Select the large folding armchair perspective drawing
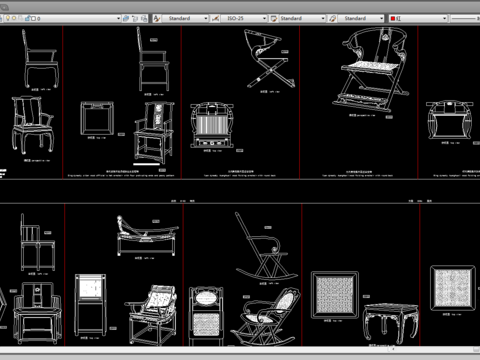 point(371,69)
